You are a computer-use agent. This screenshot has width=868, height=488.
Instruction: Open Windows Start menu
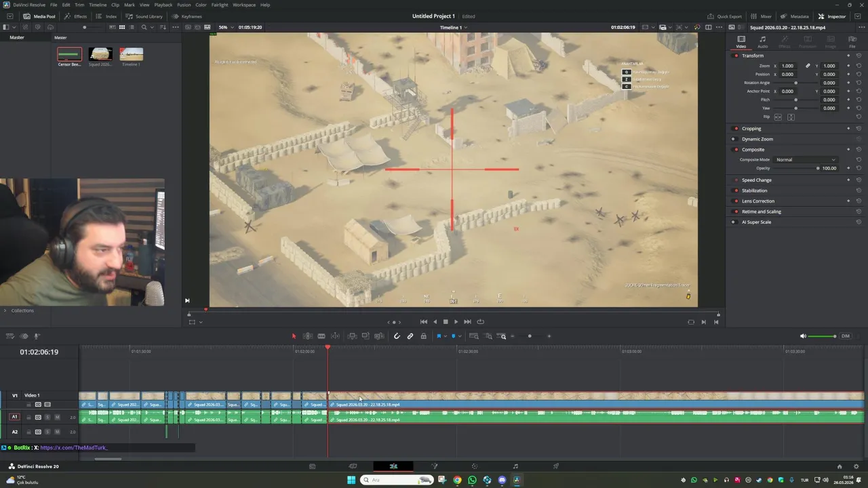pyautogui.click(x=351, y=480)
